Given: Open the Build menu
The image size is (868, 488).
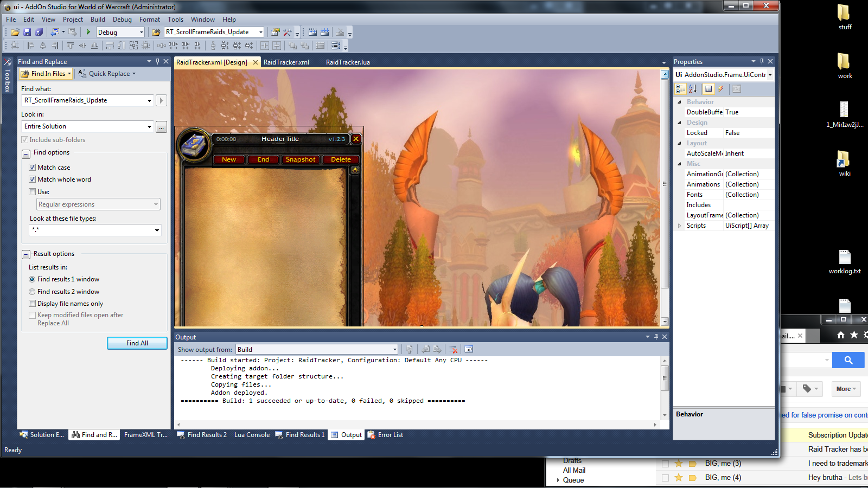Looking at the screenshot, I should tap(98, 20).
